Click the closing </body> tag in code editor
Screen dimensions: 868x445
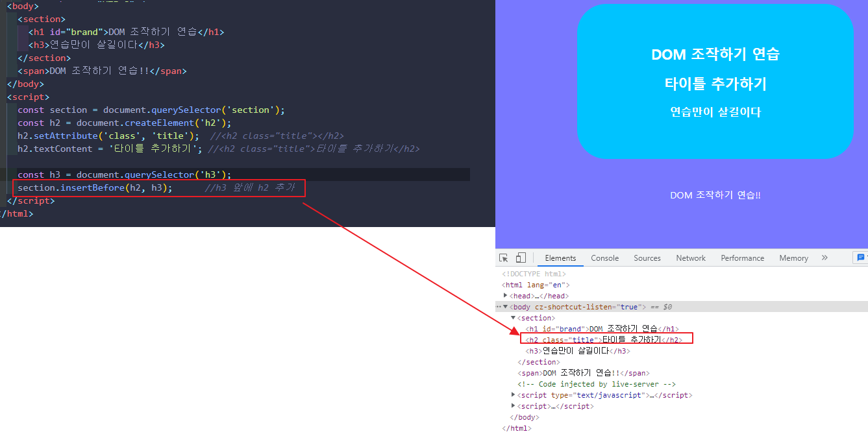(x=25, y=84)
